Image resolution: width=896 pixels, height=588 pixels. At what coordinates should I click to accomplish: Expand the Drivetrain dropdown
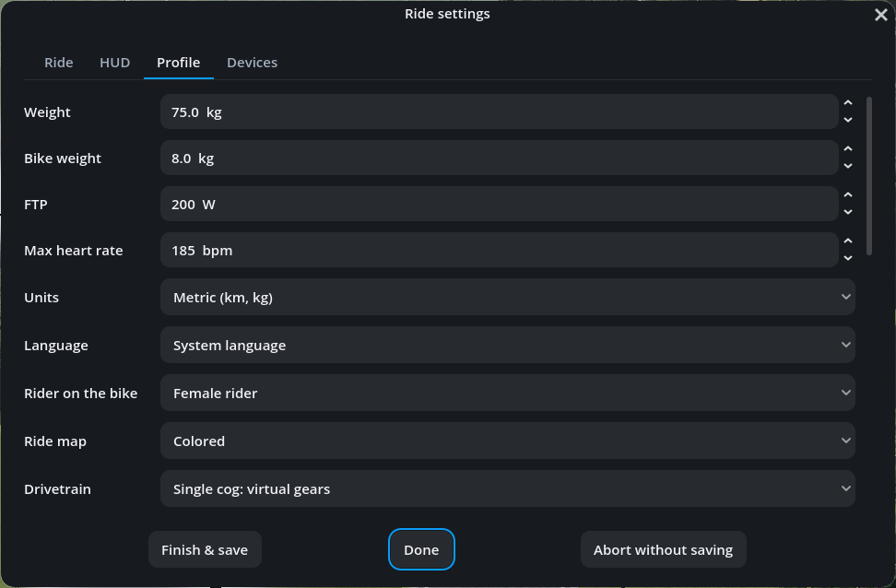coord(507,489)
